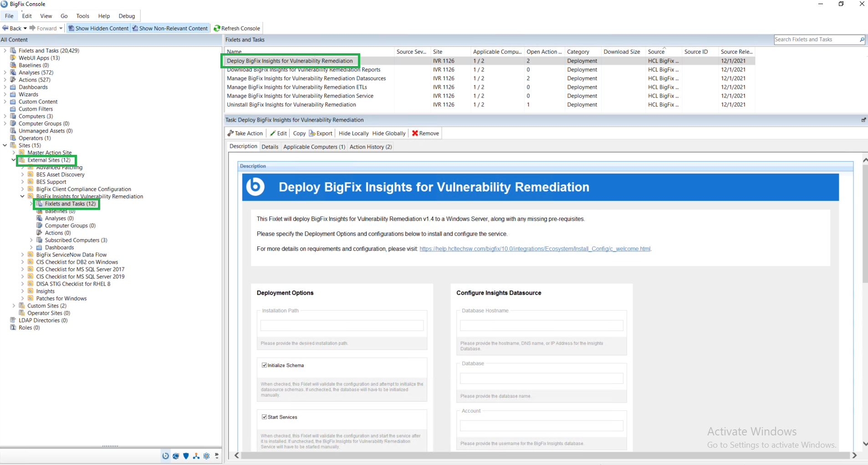The height and width of the screenshot is (465, 868).
Task: Collapse the External Sites (12) node
Action: point(14,160)
